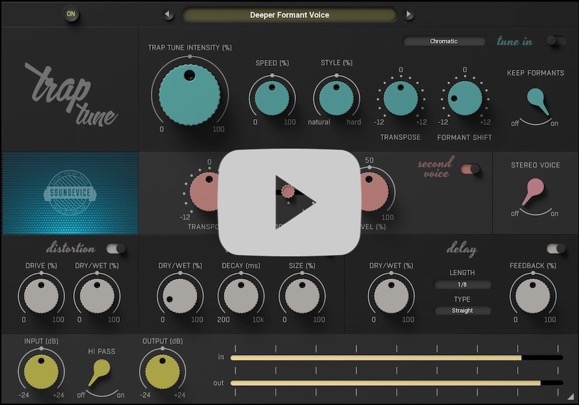The height and width of the screenshot is (405, 579).
Task: Click the distortion section title
Action: tap(70, 248)
